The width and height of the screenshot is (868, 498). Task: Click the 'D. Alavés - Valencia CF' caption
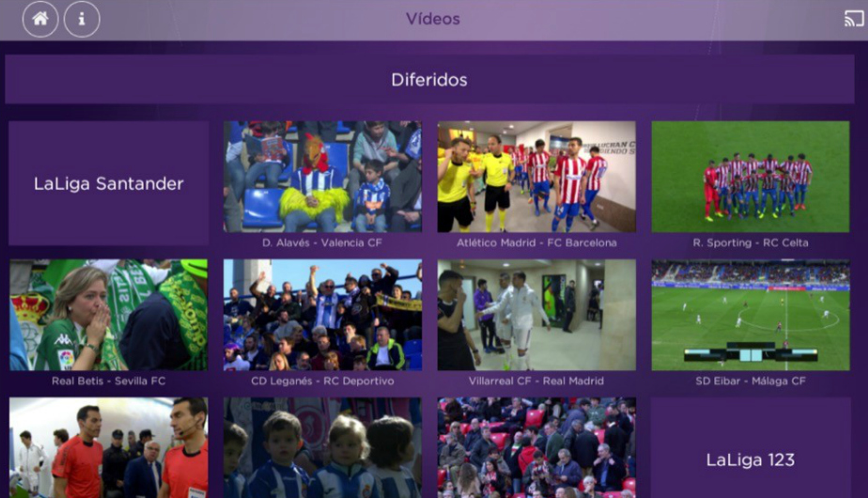322,242
